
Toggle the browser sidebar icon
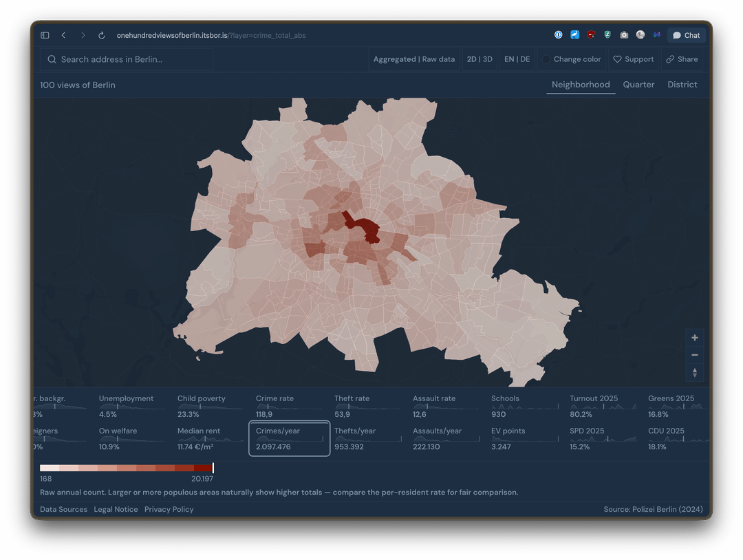[45, 35]
